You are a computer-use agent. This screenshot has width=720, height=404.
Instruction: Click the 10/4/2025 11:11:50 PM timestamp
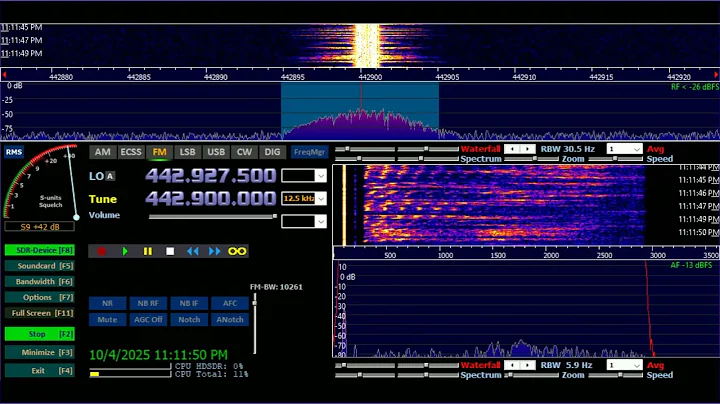(x=158, y=355)
